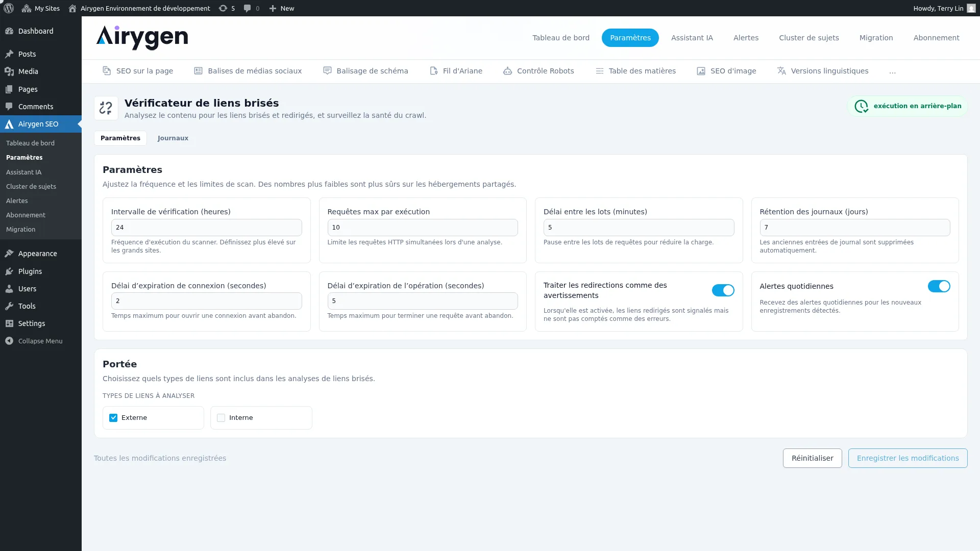This screenshot has height=551, width=980.
Task: Click the Balises de médias sociaux icon
Action: (x=198, y=71)
